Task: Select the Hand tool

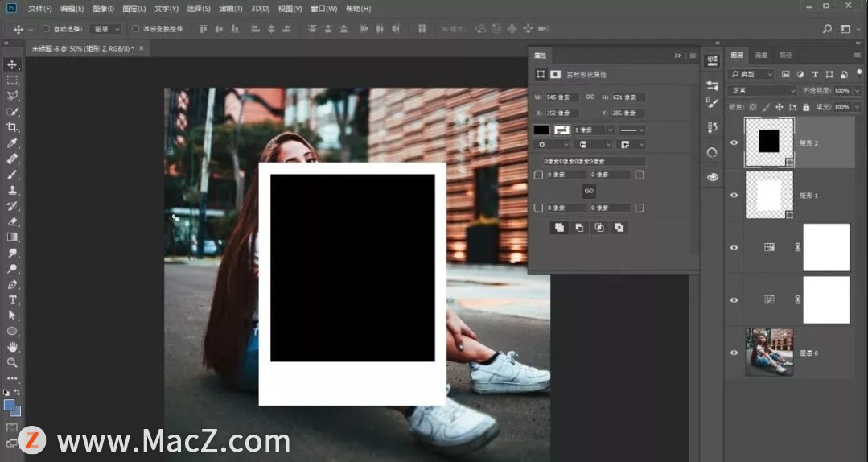Action: coord(12,347)
